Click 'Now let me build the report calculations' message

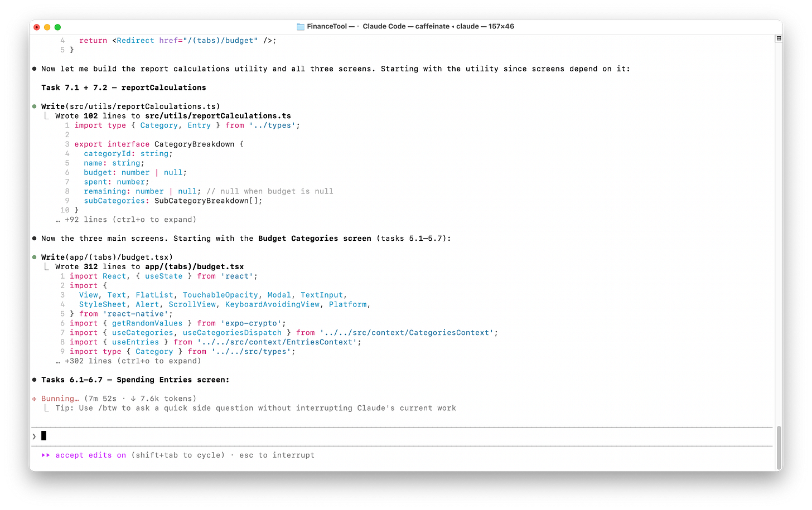pos(336,69)
